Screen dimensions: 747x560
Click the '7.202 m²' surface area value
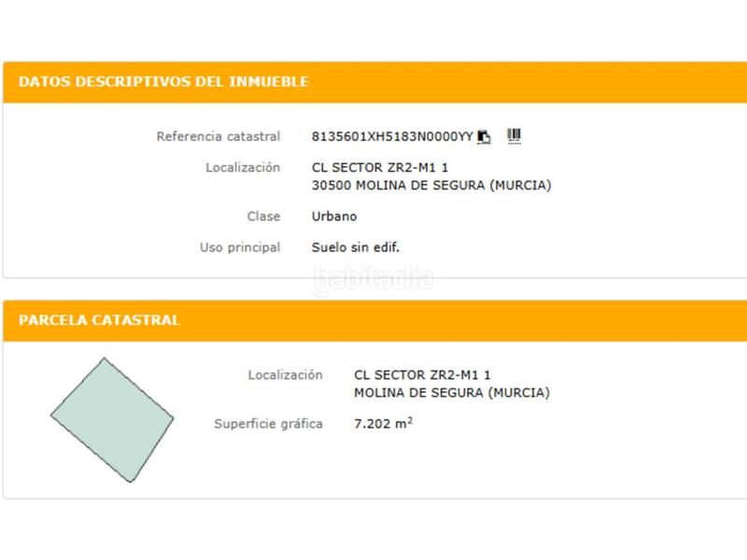click(x=383, y=424)
